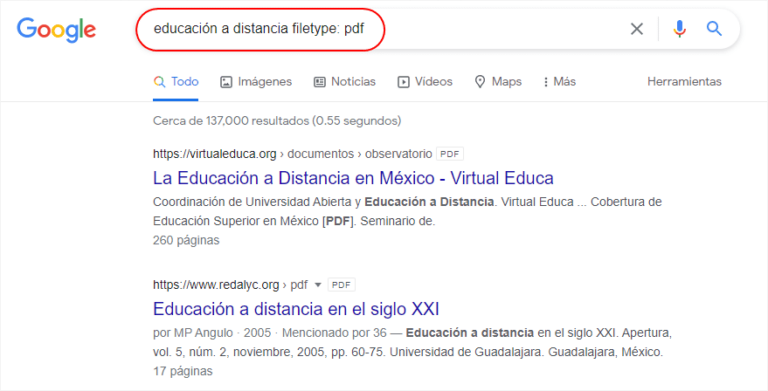Open the Herramientas search tools
The height and width of the screenshot is (391, 768).
(684, 82)
